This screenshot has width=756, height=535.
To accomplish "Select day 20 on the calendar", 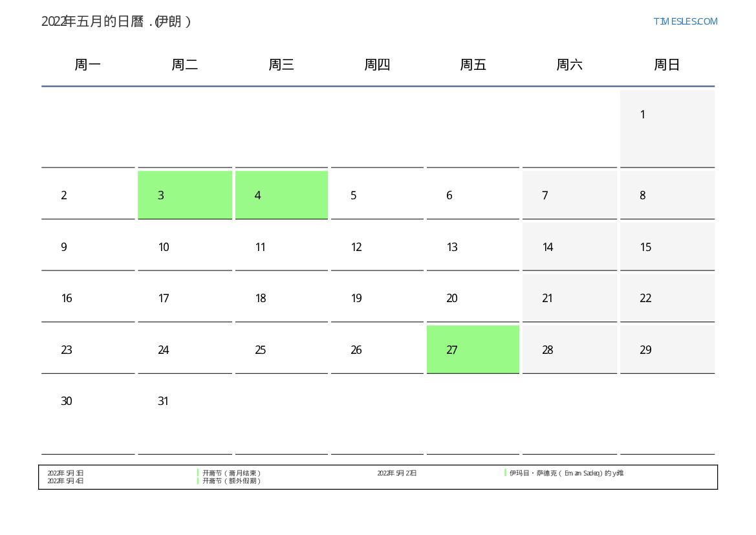I will (x=473, y=298).
